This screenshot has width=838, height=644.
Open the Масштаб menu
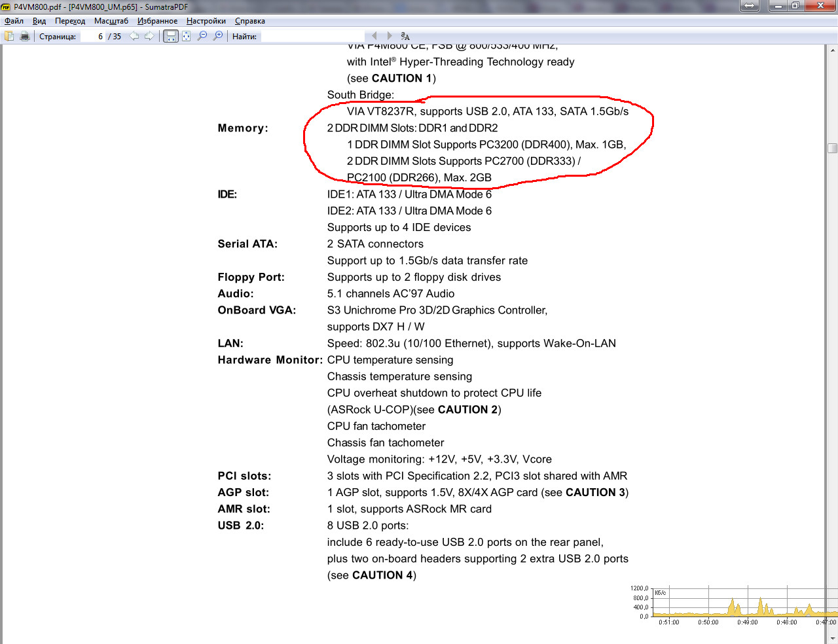click(x=111, y=21)
